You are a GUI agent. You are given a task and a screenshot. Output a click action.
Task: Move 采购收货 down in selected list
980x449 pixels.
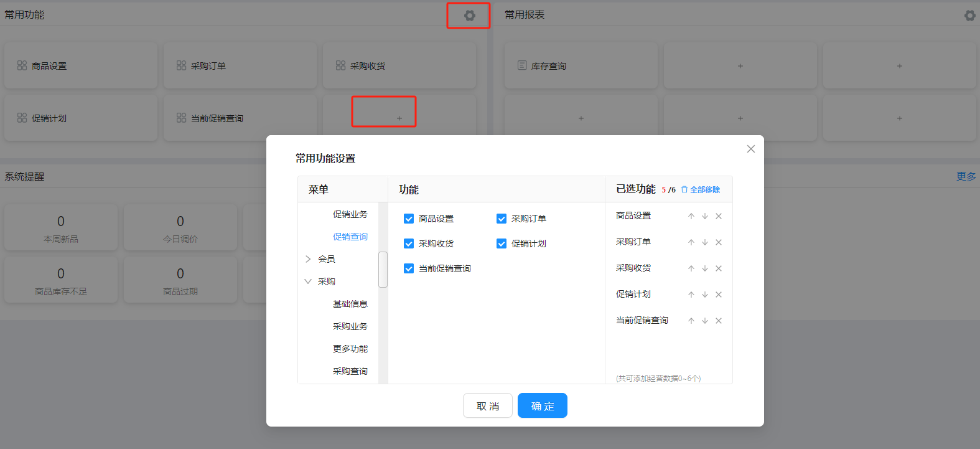705,268
